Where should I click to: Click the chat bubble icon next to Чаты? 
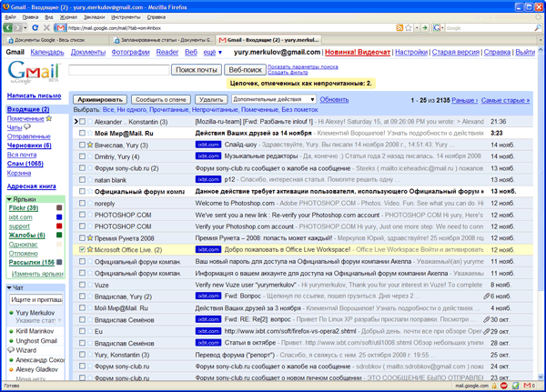click(27, 127)
